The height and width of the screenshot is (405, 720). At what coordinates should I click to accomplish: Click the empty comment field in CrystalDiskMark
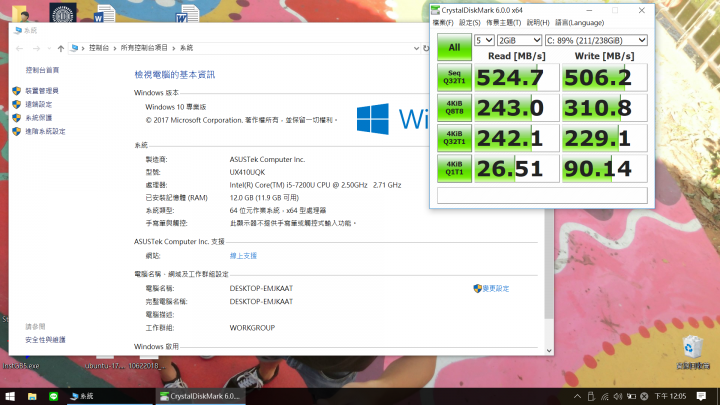542,196
